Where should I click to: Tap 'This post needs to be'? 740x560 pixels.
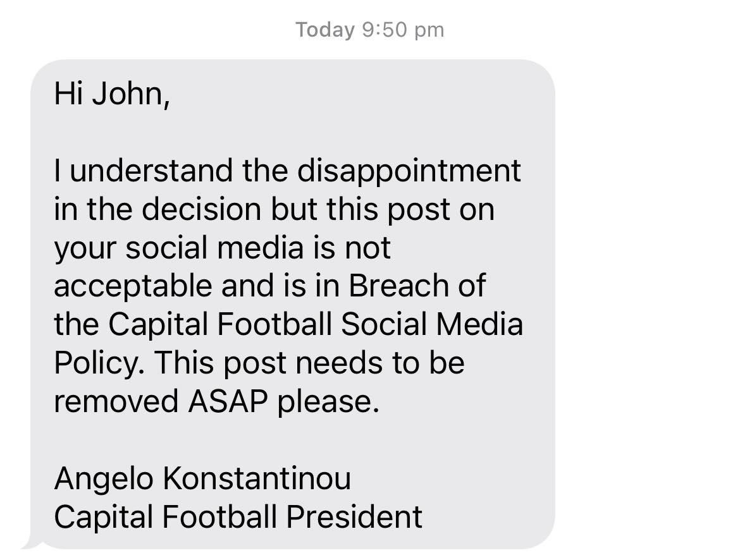(x=310, y=363)
